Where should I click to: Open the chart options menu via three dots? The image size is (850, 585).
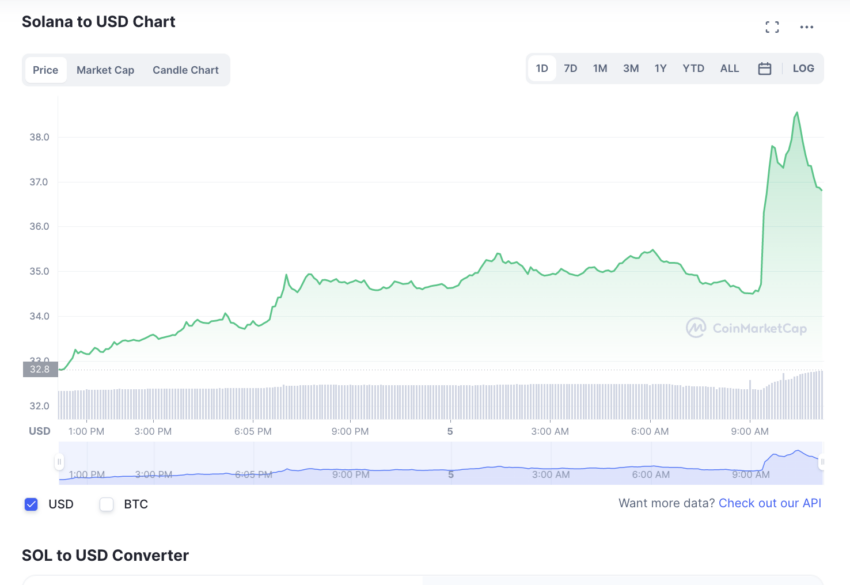point(806,27)
